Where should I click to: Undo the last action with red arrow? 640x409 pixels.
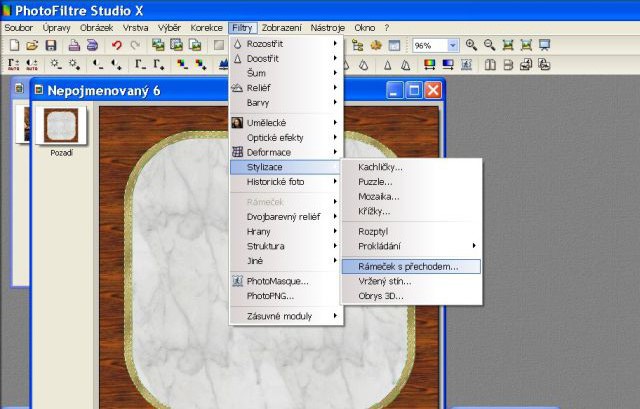(117, 45)
